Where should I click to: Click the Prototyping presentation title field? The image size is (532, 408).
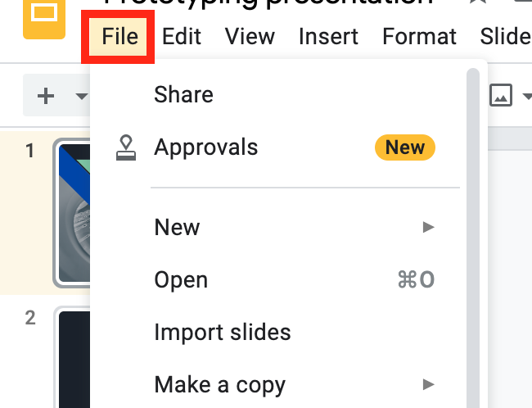[270, 4]
